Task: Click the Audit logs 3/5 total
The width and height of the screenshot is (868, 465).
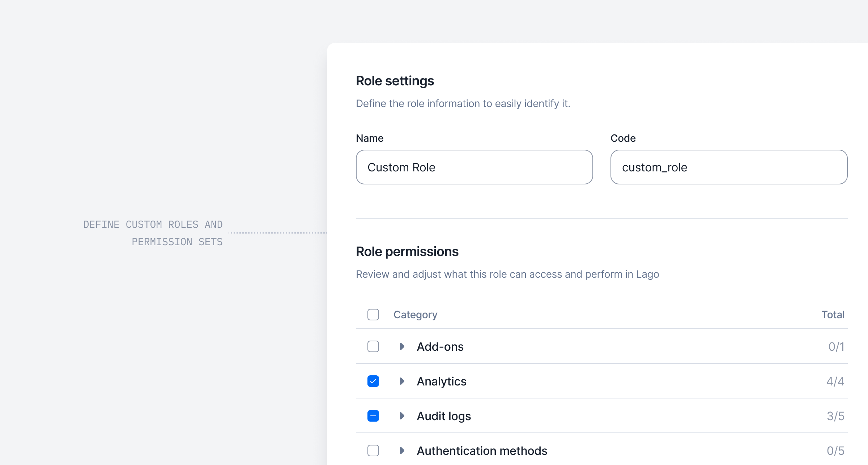Action: coord(835,416)
